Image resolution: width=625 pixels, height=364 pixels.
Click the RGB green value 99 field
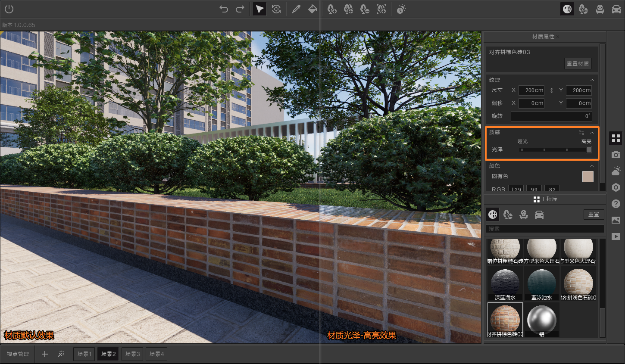(x=534, y=189)
